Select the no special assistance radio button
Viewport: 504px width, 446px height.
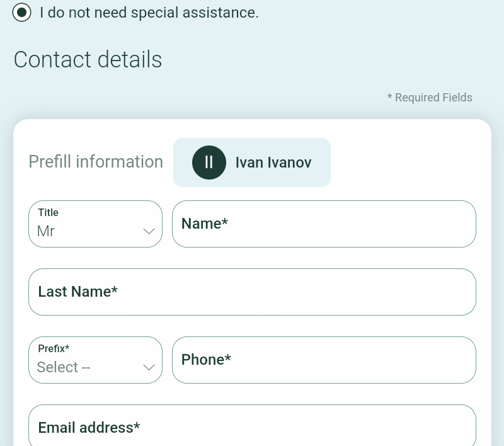click(x=22, y=13)
